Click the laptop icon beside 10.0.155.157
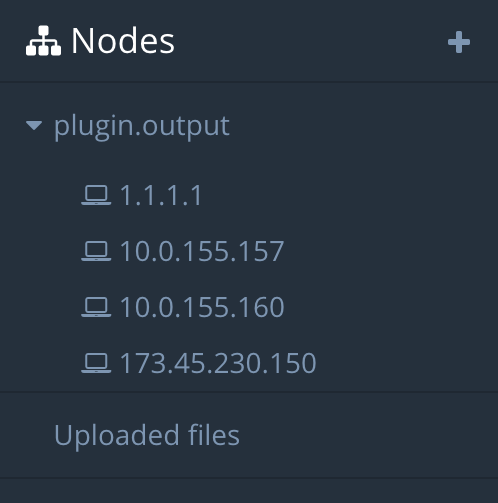Image resolution: width=498 pixels, height=503 pixels. tap(96, 251)
